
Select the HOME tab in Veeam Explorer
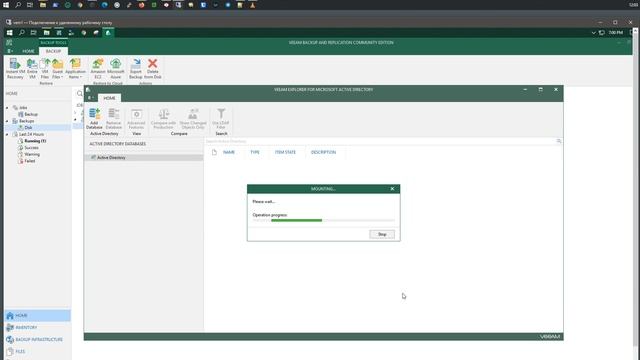tap(109, 98)
